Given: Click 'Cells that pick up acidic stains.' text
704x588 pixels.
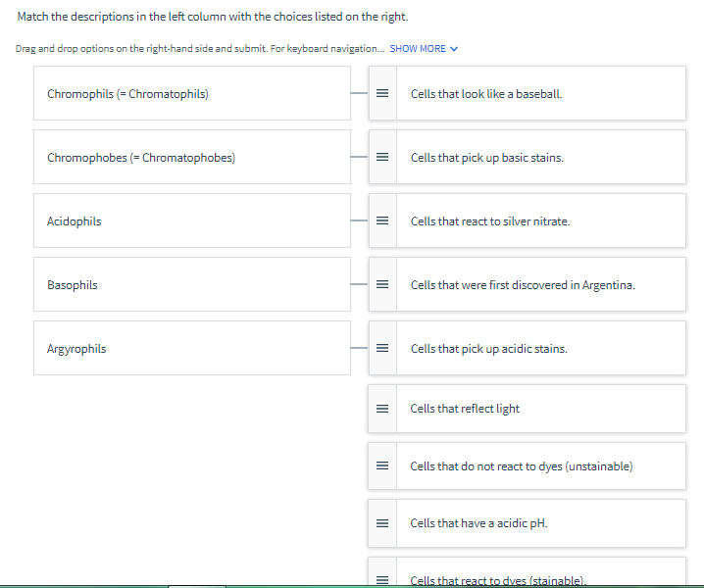Looking at the screenshot, I should pyautogui.click(x=489, y=349).
